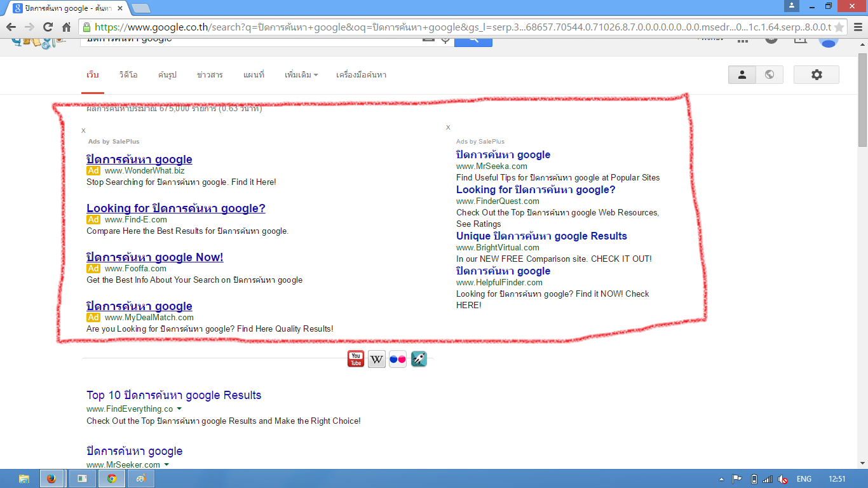868x488 pixels.
Task: Show hidden system tray icons
Action: [721, 479]
